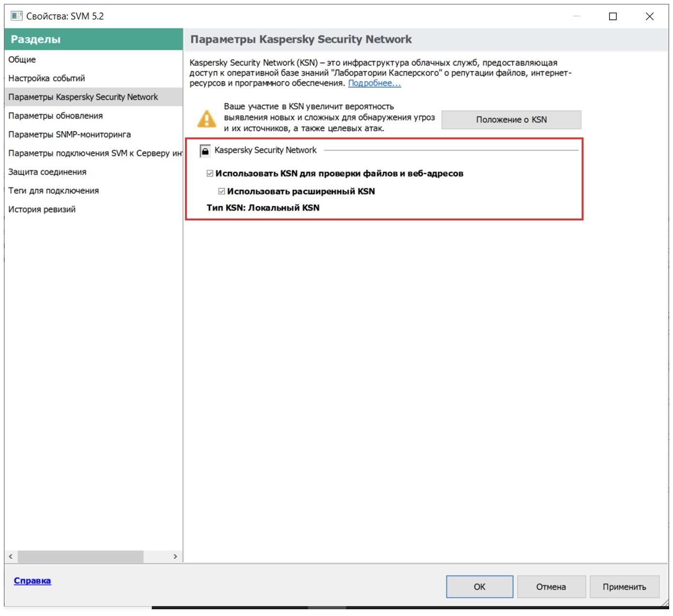This screenshot has height=616, width=673.
Task: Click the 'Параметры Kaspersky Security Network' heading
Action: click(x=301, y=39)
